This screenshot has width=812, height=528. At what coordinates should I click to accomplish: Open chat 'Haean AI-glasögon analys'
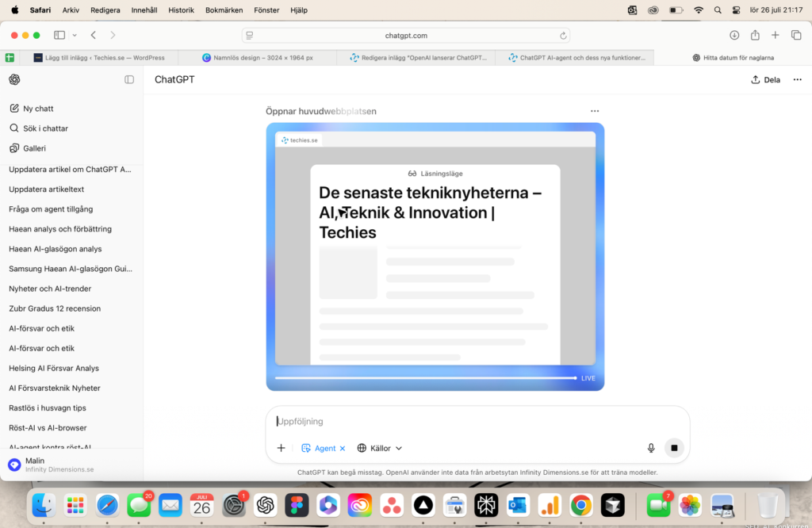coord(56,249)
